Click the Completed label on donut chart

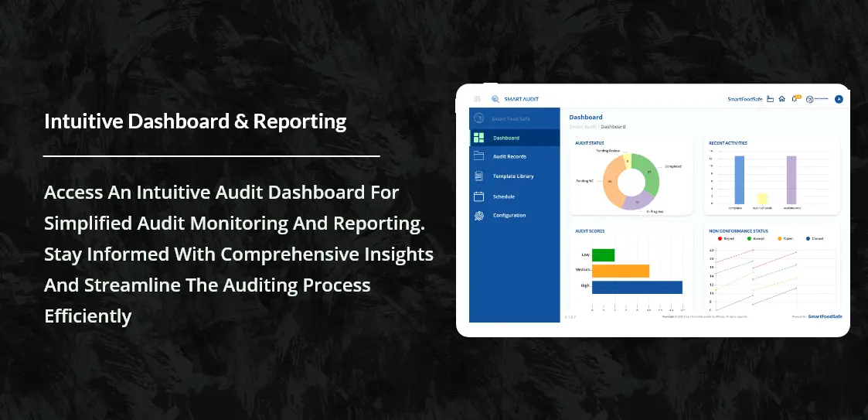[x=673, y=166]
